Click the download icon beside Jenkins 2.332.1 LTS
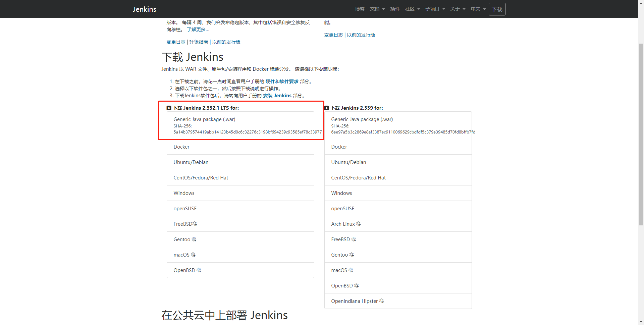This screenshot has width=644, height=325. (x=169, y=108)
